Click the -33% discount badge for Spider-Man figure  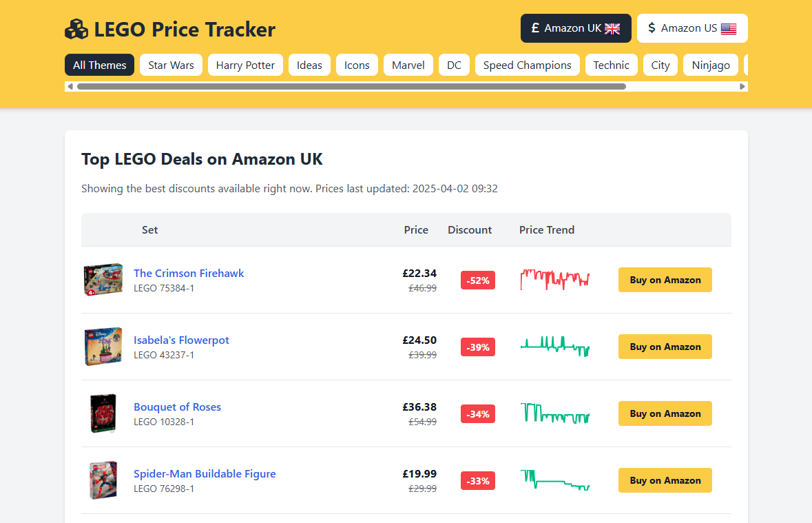(x=477, y=481)
